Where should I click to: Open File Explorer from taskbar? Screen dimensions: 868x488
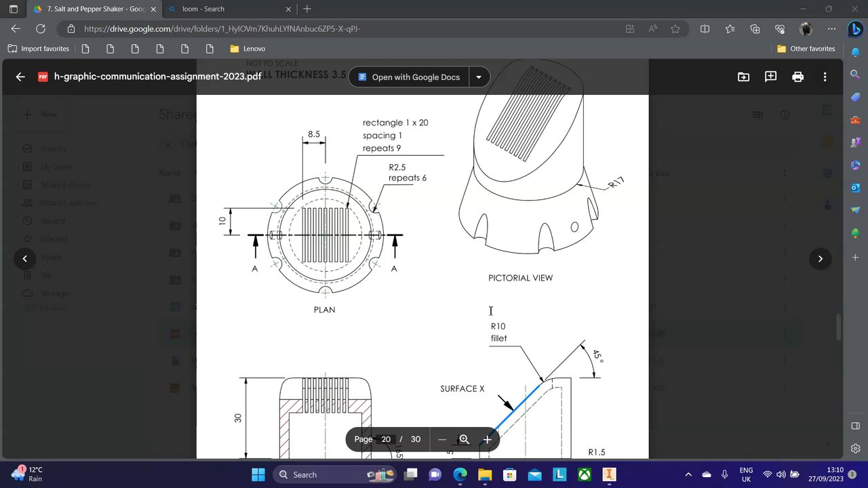pos(485,474)
